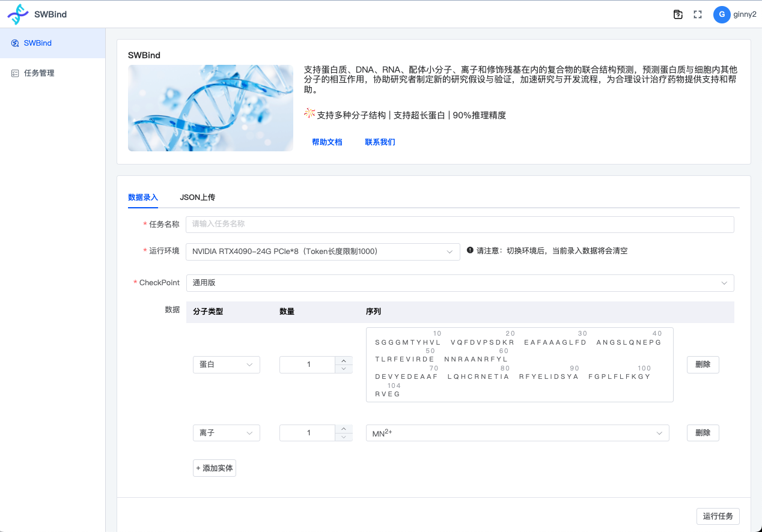
Task: Toggle fullscreen with the expand icon
Action: click(x=697, y=14)
